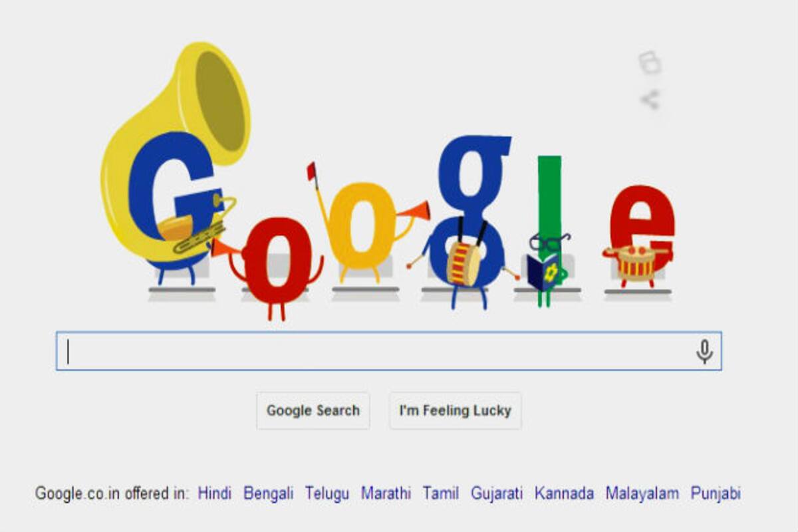This screenshot has height=532, width=798.
Task: Select the Telugu language link
Action: point(327,493)
